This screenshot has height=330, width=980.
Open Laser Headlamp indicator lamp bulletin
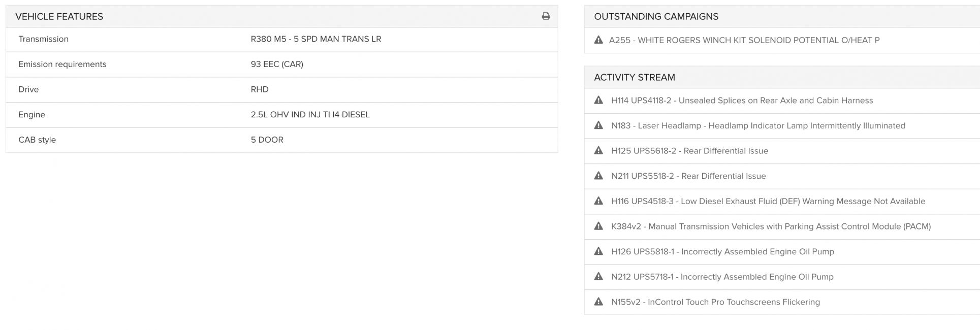click(758, 126)
